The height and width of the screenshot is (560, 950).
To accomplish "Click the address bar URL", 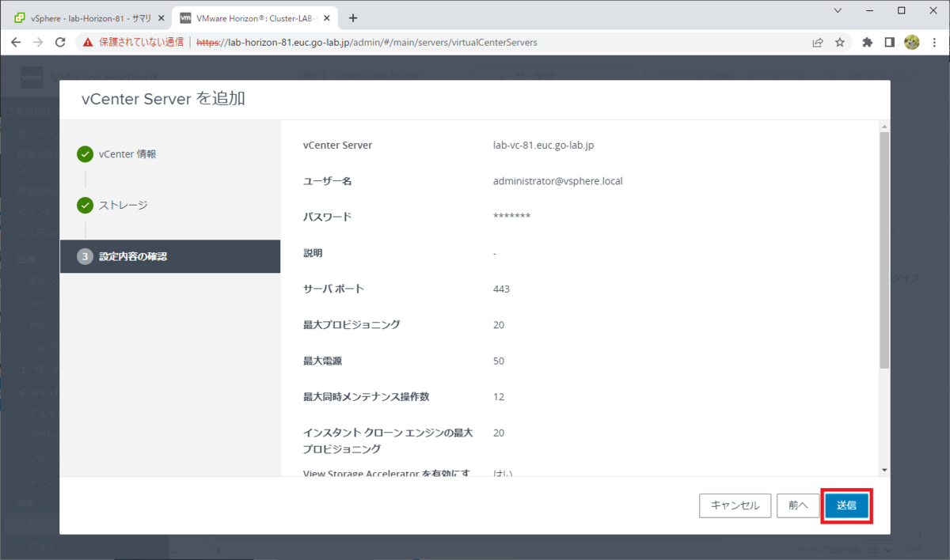I will coord(367,43).
